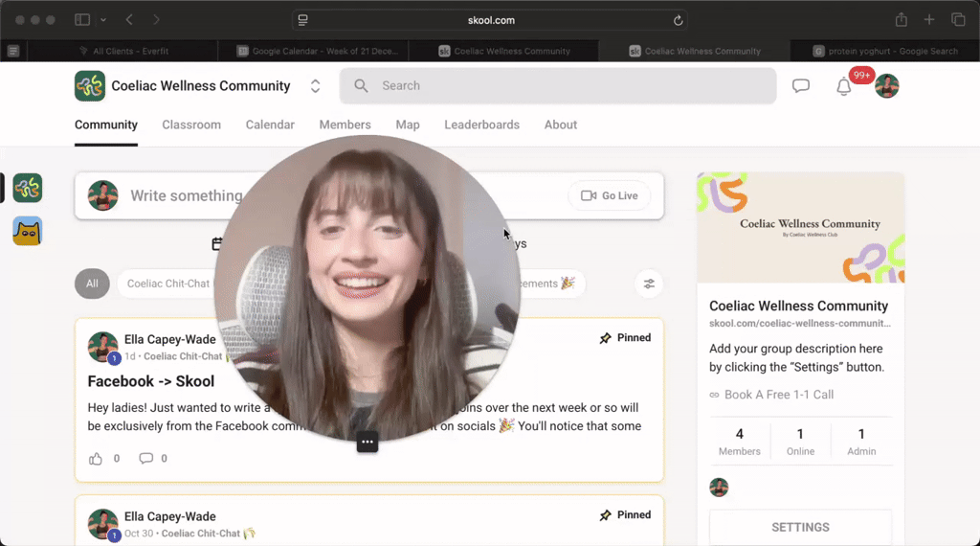This screenshot has width=980, height=546.
Task: Select the All category filter
Action: click(x=92, y=284)
